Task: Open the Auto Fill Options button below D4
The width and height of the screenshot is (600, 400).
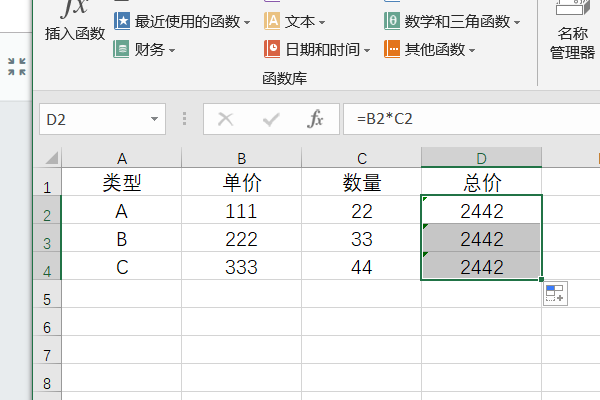Action: pyautogui.click(x=555, y=293)
